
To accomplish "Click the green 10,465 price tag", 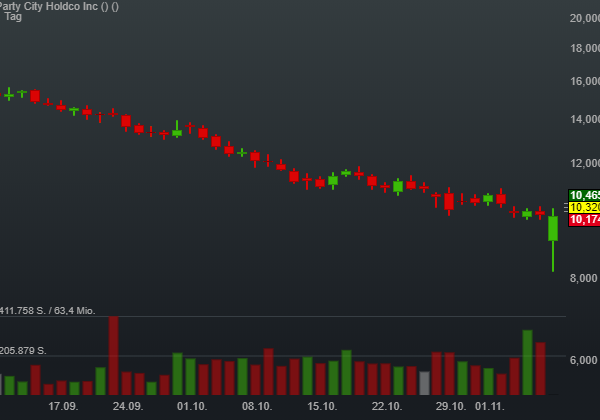I will point(584,195).
